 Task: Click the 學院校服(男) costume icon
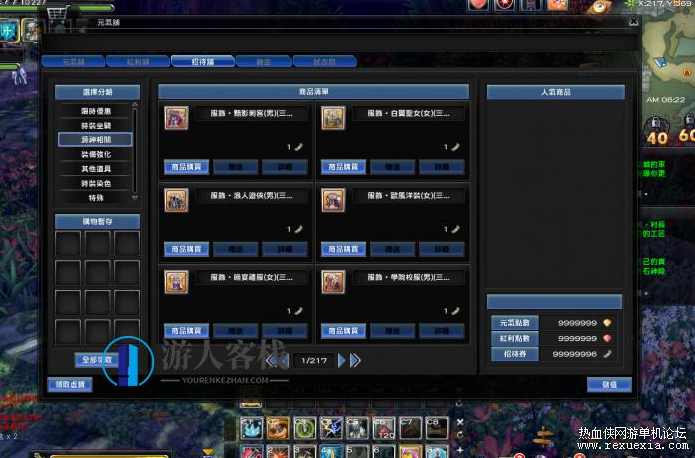(x=333, y=281)
